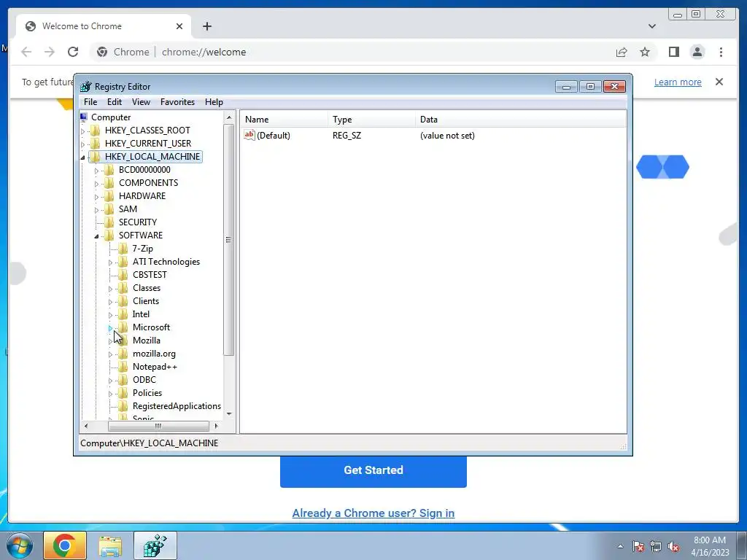
Task: Click the taskbar clock showing 8:00 AM
Action: [x=710, y=546]
